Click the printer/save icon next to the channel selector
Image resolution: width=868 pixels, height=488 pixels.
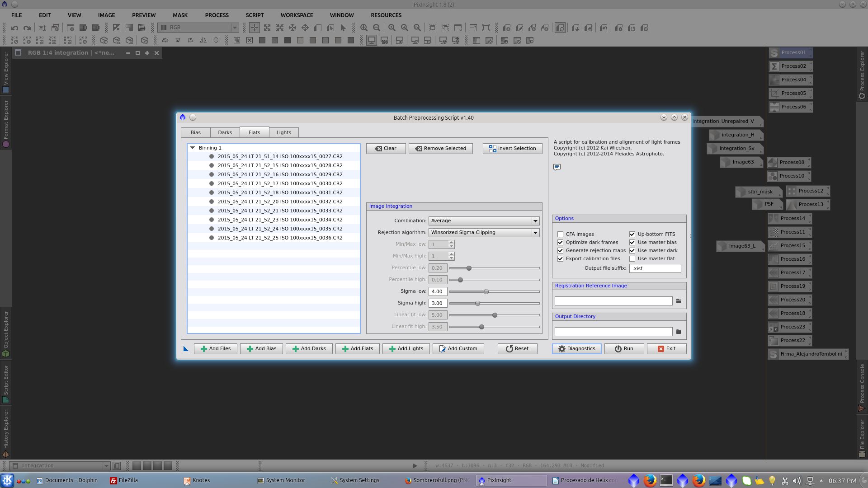point(142,28)
